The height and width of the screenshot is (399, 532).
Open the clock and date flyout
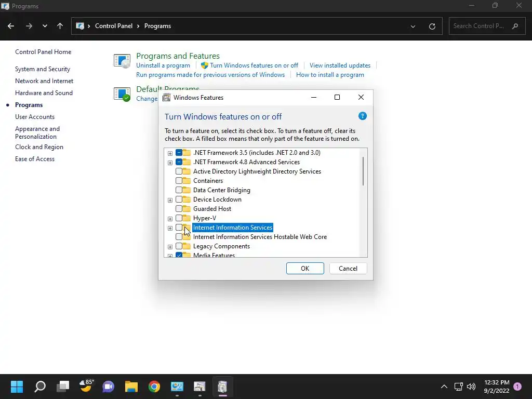click(x=497, y=387)
